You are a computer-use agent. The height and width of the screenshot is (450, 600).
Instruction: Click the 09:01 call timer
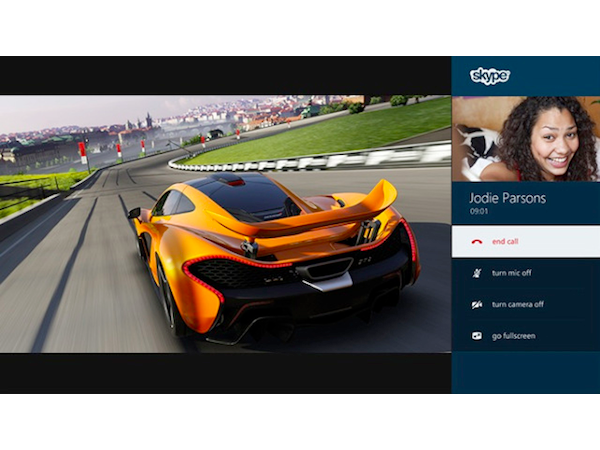479,211
